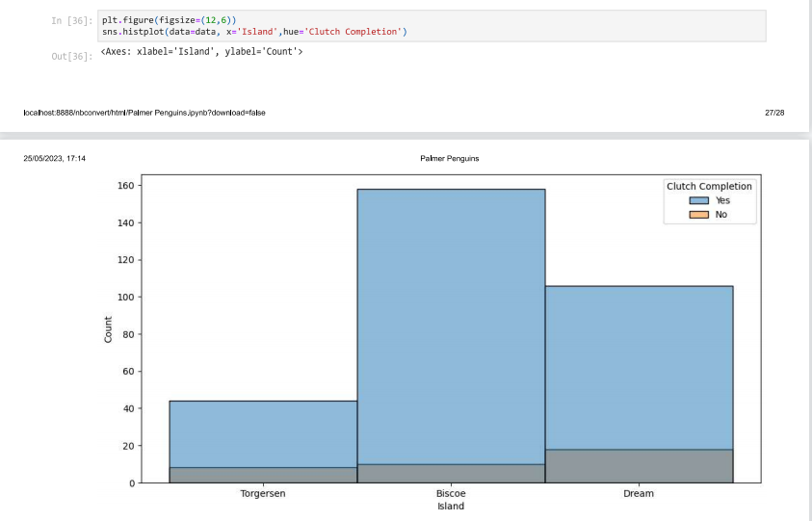812x521 pixels.
Task: Click the Count y-axis title
Action: (108, 329)
